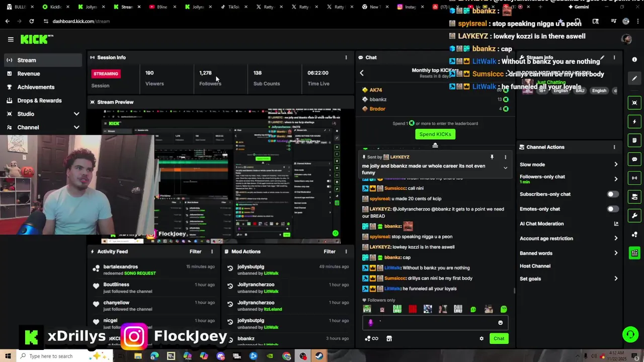Screen dimensions: 644x362
Task: Open Mod Actions three-dot options
Action: tap(346, 251)
